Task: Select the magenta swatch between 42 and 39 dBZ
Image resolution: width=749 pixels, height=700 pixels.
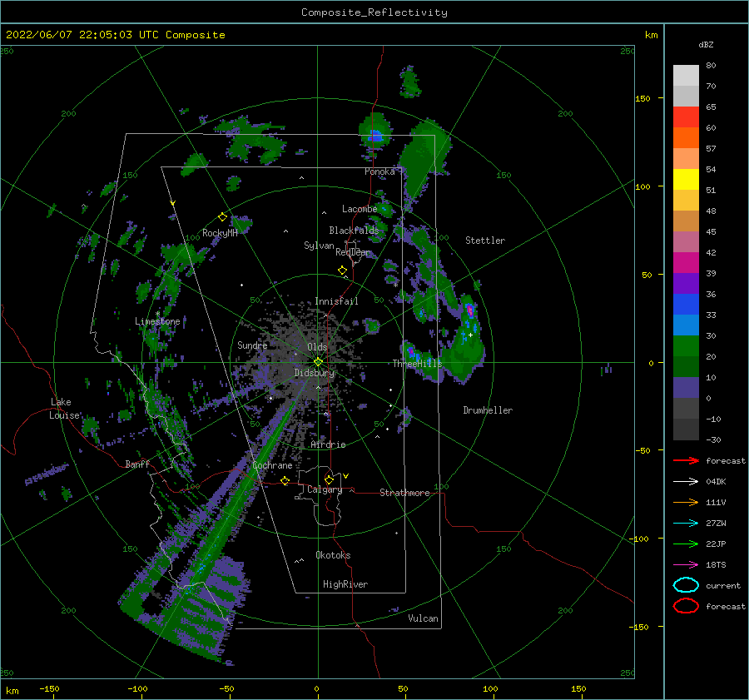Action: [x=686, y=262]
